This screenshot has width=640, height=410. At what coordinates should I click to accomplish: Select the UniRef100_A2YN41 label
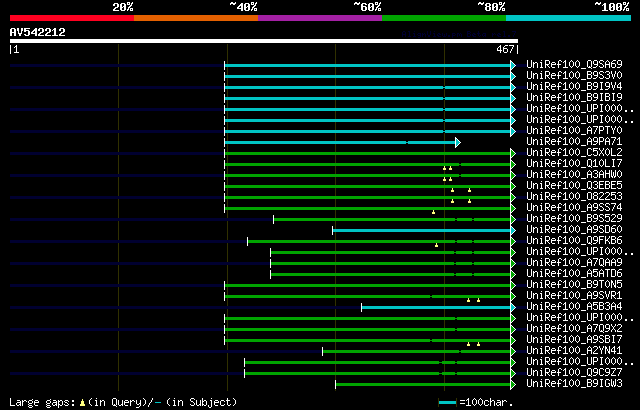click(x=574, y=351)
